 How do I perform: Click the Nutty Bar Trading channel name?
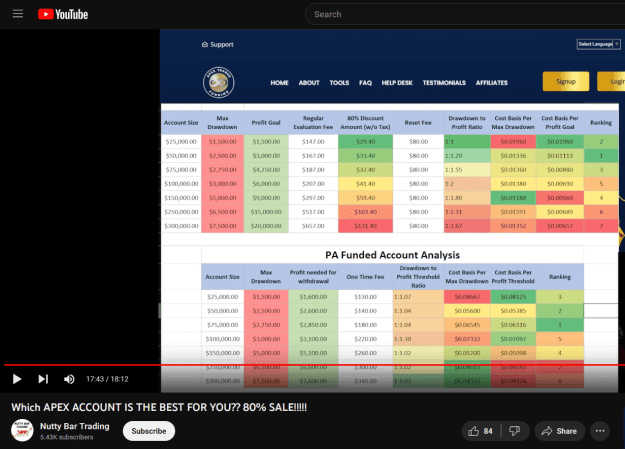pyautogui.click(x=75, y=426)
